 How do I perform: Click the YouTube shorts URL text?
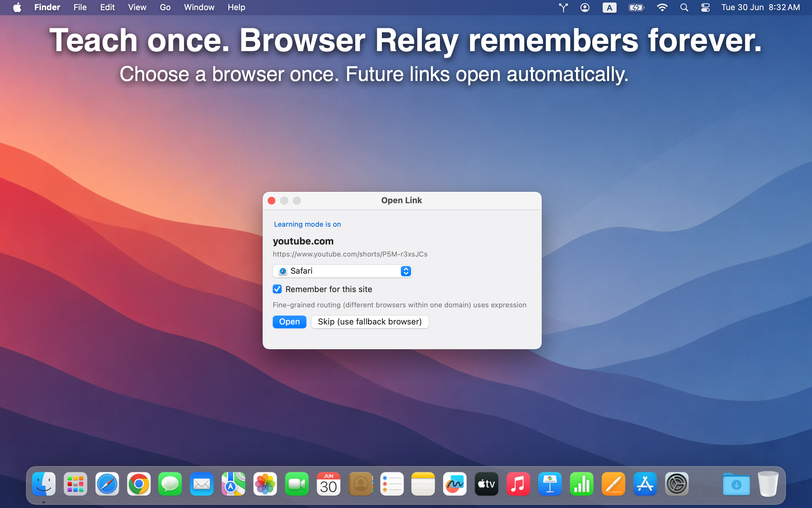click(350, 254)
